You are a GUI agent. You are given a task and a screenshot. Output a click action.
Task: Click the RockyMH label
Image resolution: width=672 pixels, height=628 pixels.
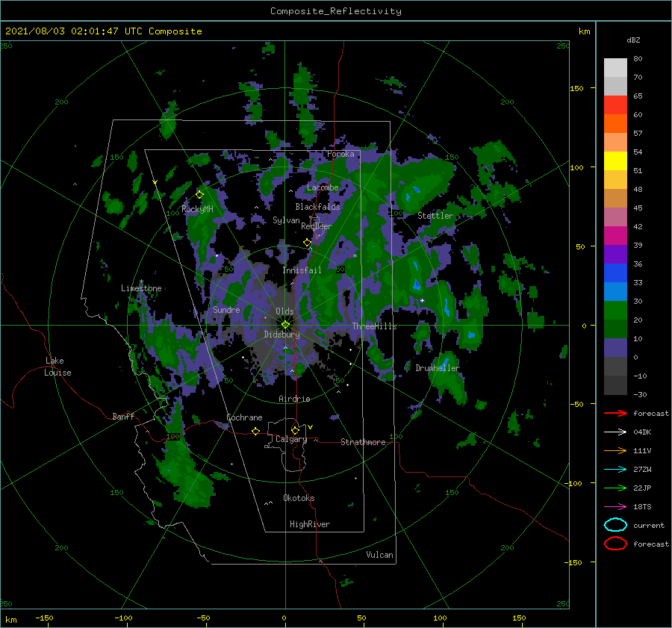[197, 209]
